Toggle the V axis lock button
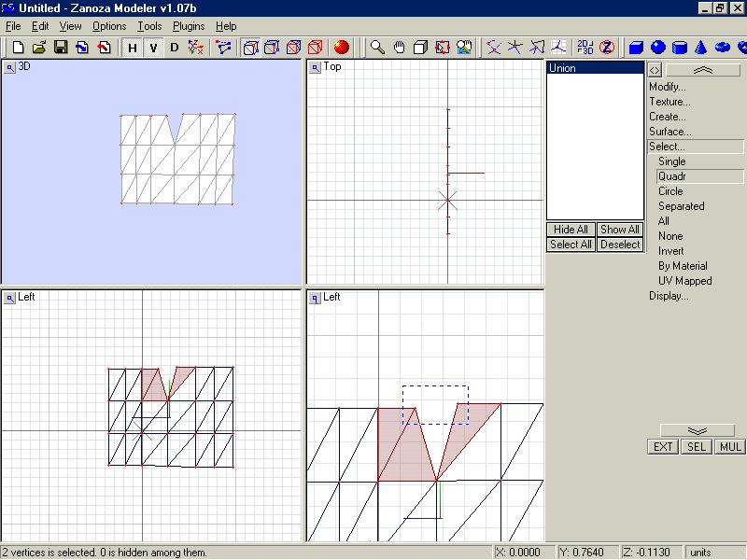The image size is (747, 560). pyautogui.click(x=153, y=48)
